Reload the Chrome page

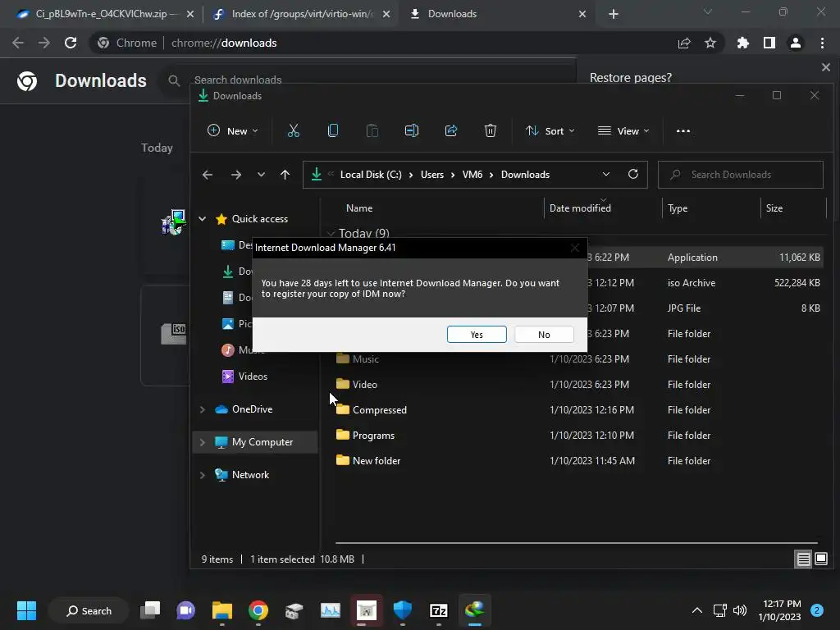tap(71, 43)
